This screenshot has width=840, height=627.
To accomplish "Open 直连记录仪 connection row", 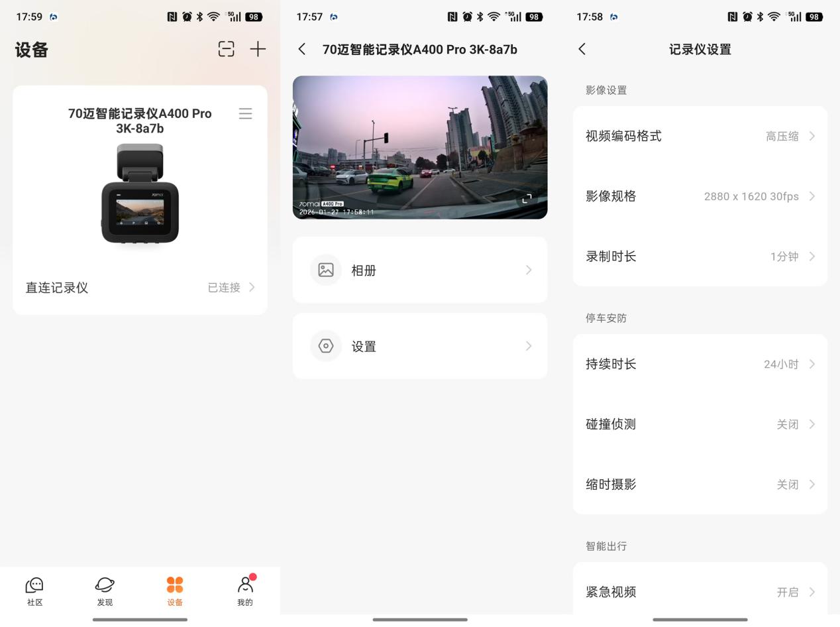I will [140, 288].
